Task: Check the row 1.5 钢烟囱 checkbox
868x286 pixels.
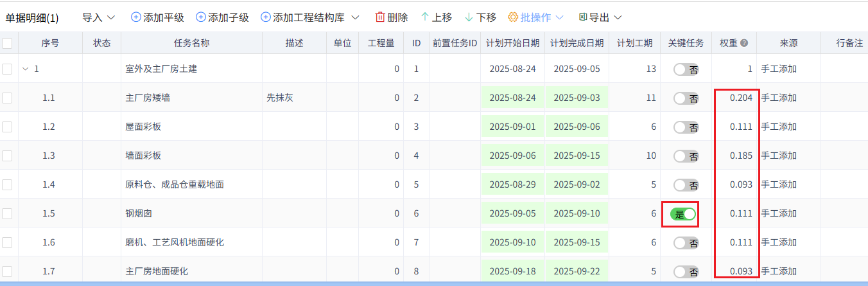Action: 7,213
